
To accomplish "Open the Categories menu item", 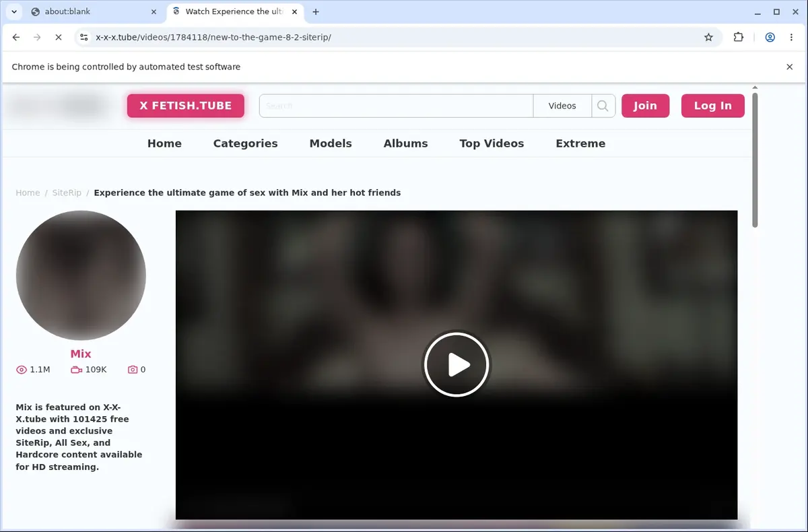I will [x=245, y=143].
